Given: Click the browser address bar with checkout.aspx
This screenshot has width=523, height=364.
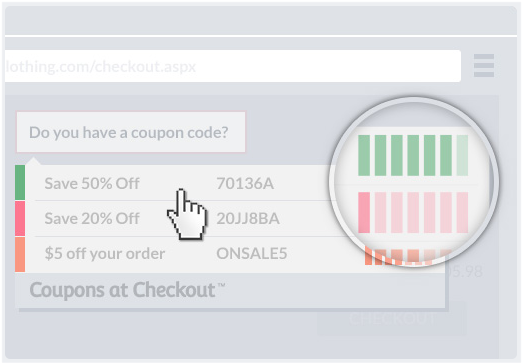Looking at the screenshot, I should coord(233,66).
